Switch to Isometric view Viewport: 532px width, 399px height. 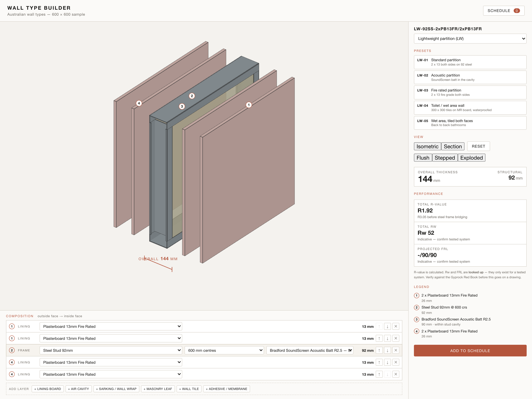pos(427,147)
